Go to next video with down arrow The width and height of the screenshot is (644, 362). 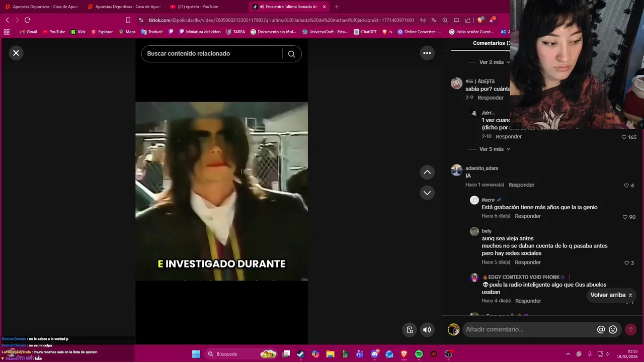click(x=427, y=193)
